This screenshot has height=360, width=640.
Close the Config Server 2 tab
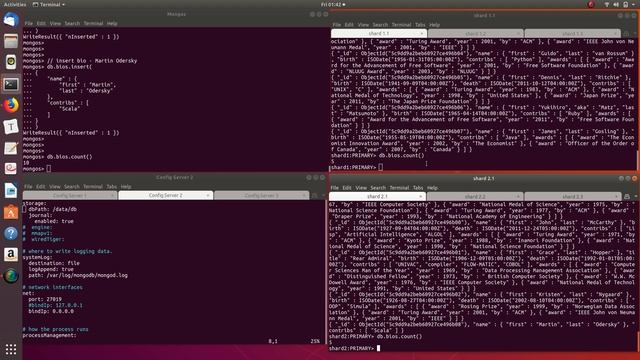pyautogui.click(x=208, y=196)
